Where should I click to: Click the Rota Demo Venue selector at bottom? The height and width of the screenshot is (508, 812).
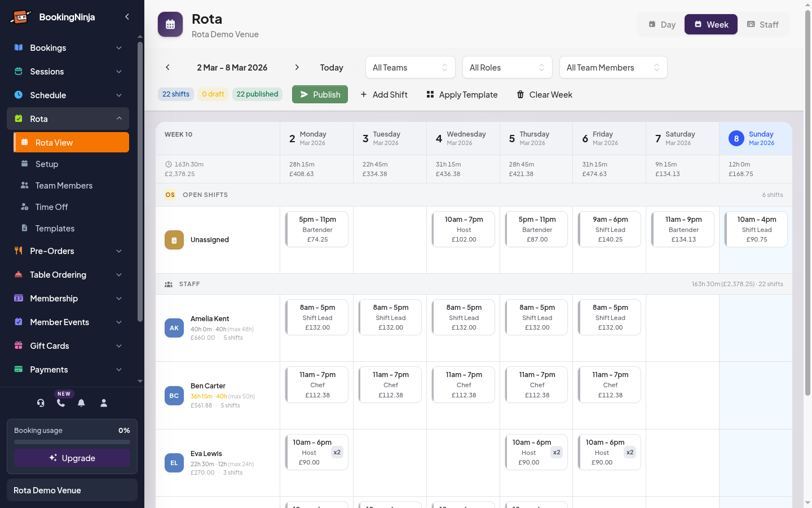click(72, 490)
